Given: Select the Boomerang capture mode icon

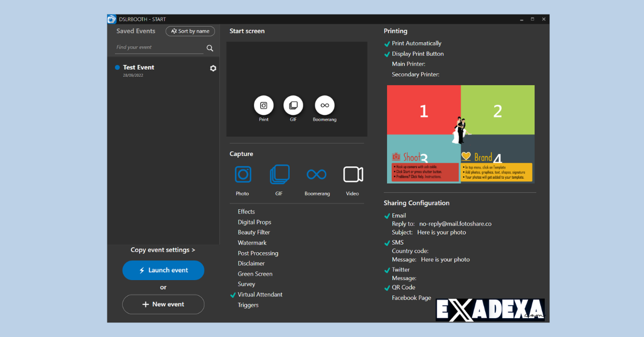Looking at the screenshot, I should point(317,174).
